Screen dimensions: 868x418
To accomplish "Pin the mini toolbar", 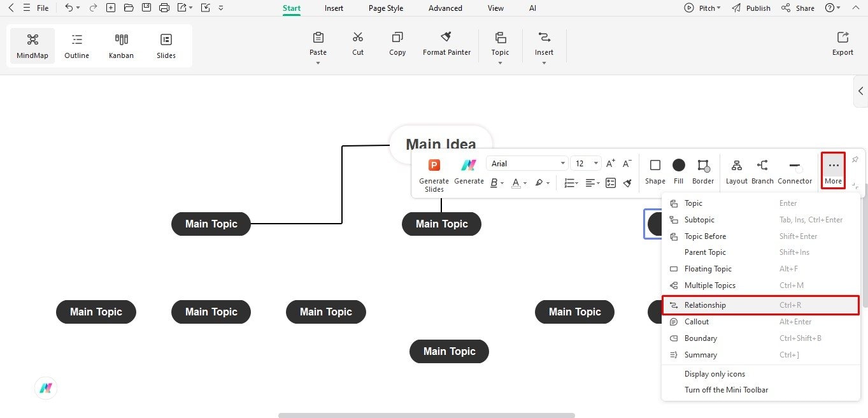I will pos(855,159).
